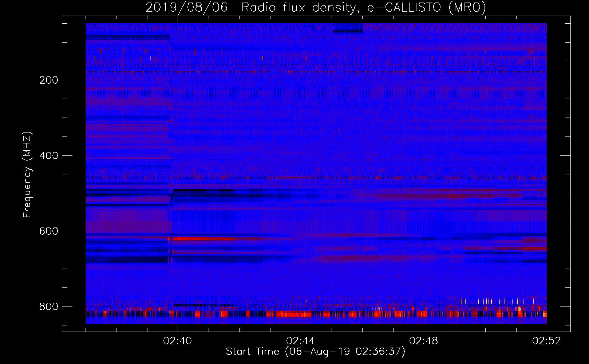The width and height of the screenshot is (589, 364).
Task: Click the "800" frequency tick label
Action: tap(49, 307)
